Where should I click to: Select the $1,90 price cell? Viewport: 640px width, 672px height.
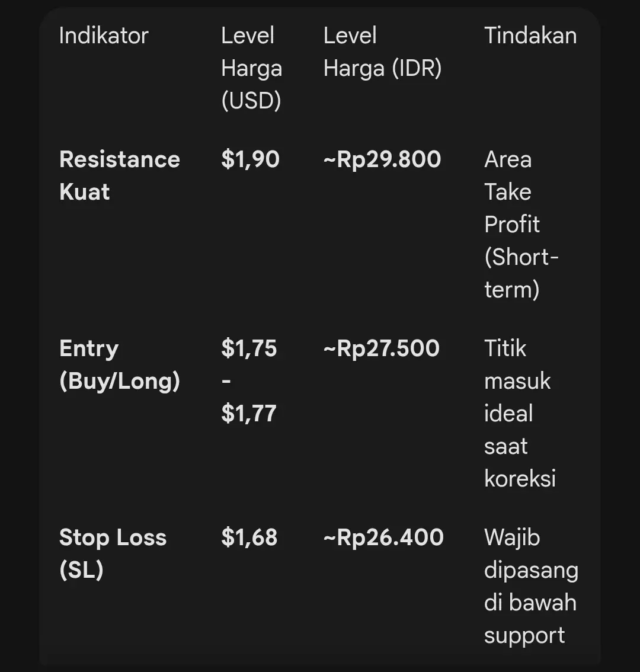(250, 159)
